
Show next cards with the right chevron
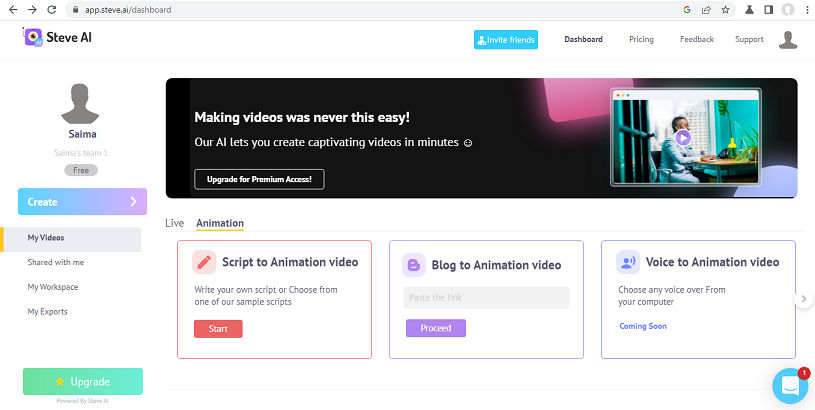[804, 299]
